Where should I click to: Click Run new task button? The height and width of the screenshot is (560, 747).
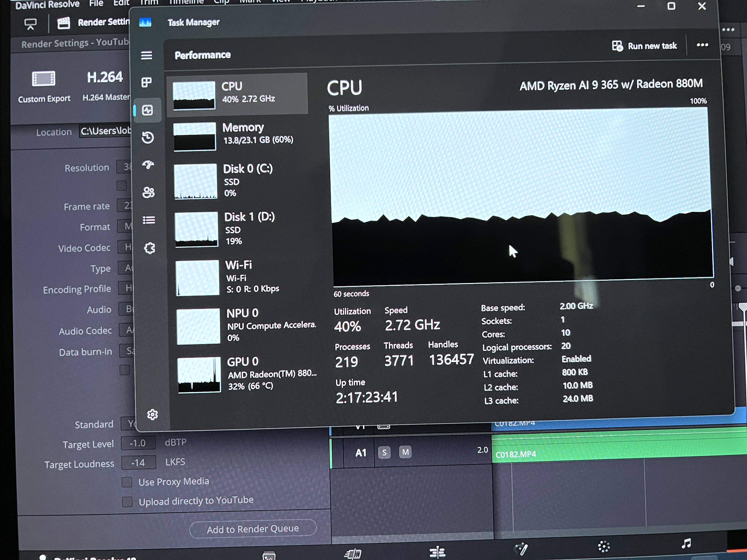(x=644, y=46)
